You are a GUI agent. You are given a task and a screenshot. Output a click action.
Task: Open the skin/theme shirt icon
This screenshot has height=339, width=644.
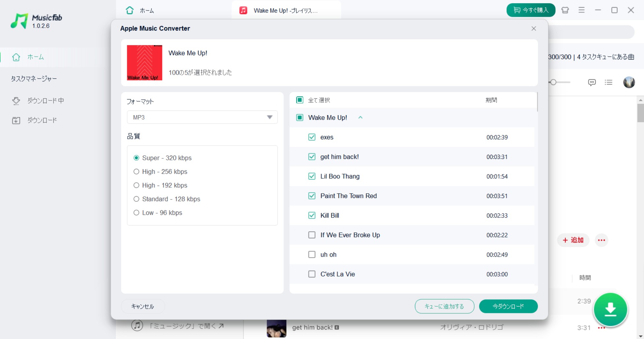[565, 10]
